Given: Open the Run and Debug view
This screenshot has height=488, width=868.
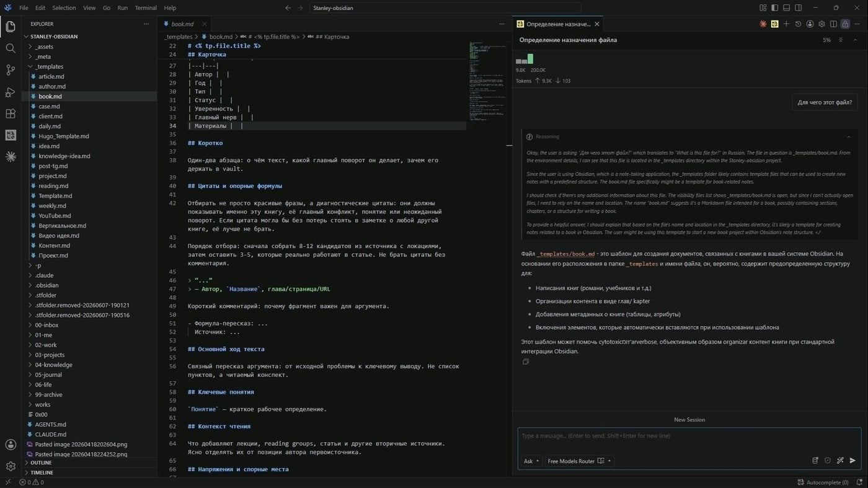Looking at the screenshot, I should (11, 92).
